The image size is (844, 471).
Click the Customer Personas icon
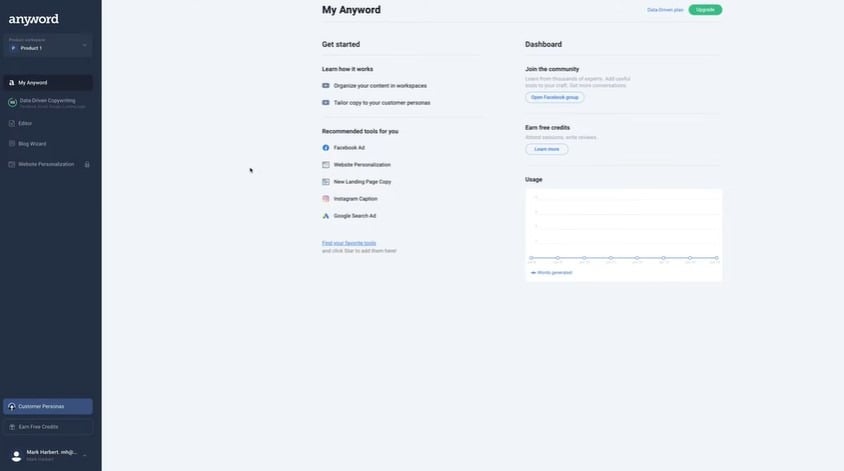[x=11, y=406]
